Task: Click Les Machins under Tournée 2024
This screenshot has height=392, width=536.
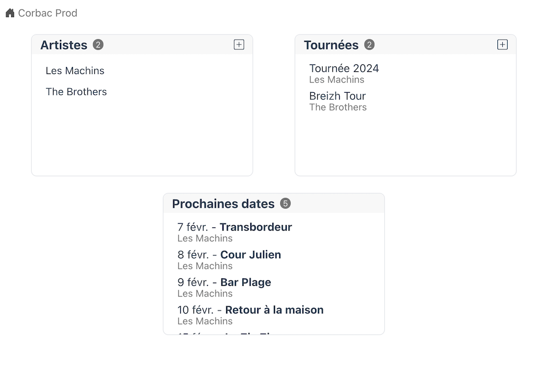Action: (x=337, y=80)
